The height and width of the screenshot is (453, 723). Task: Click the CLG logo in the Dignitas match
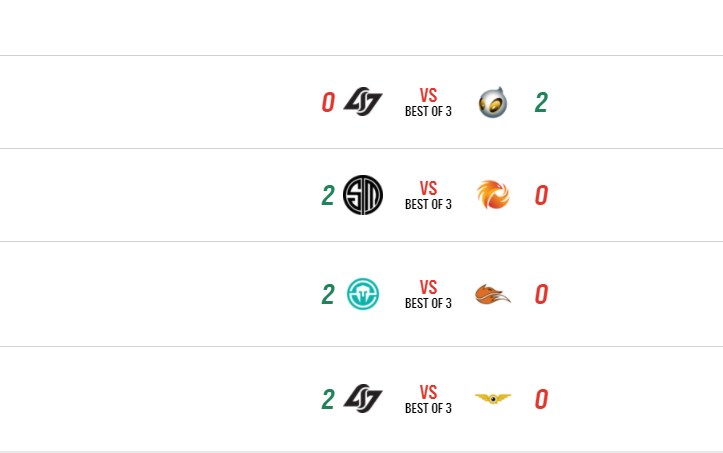[362, 102]
